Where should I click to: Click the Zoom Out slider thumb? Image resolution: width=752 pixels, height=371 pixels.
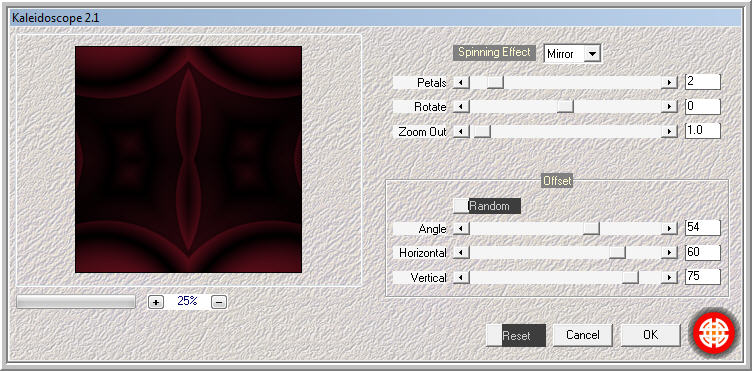tap(482, 131)
